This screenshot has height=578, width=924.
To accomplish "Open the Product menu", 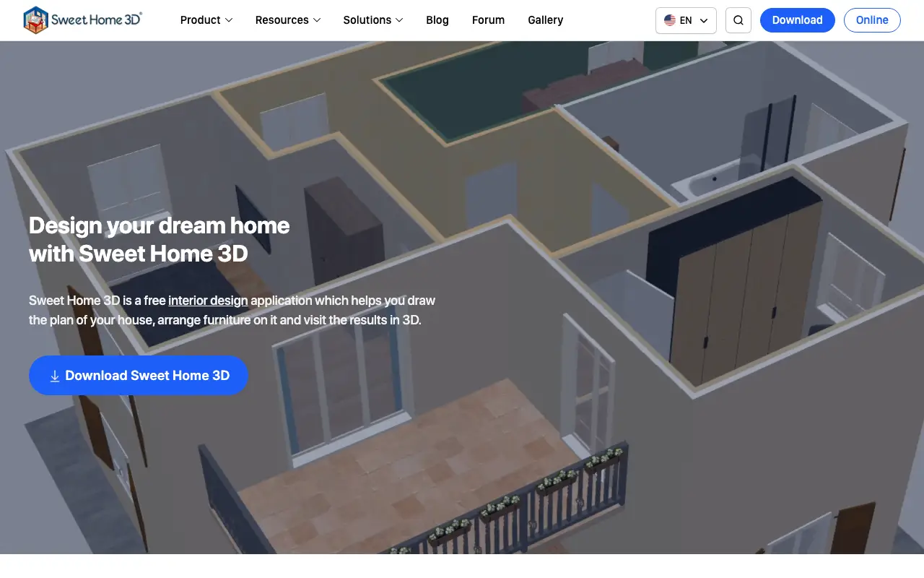I will point(206,20).
